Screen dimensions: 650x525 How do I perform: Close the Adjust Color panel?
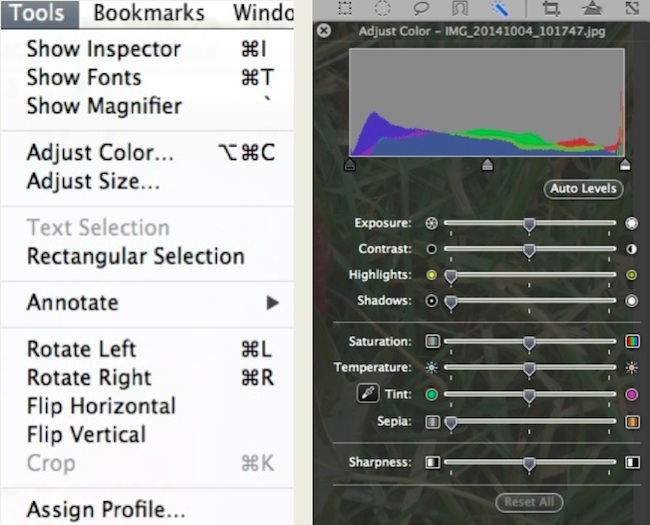click(323, 31)
